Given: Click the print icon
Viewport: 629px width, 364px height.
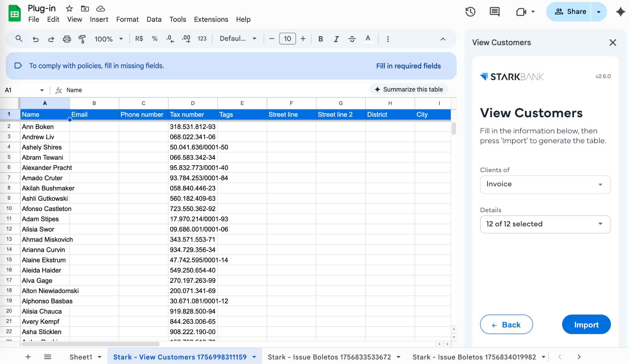Looking at the screenshot, I should (x=67, y=39).
